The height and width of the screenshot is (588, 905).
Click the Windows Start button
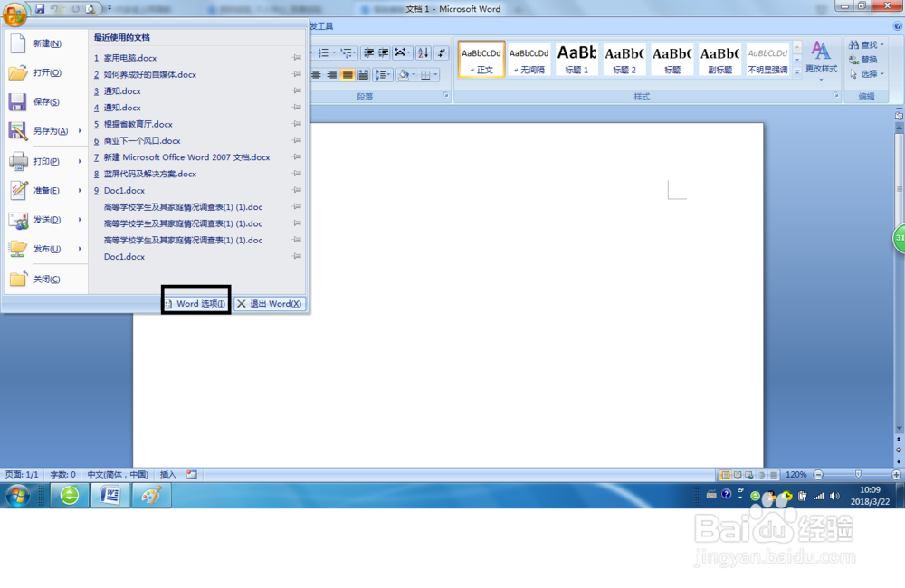(x=17, y=496)
